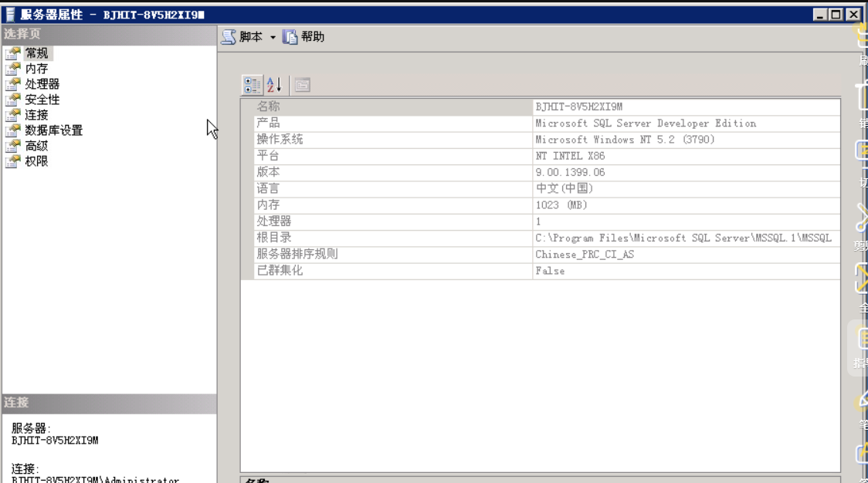This screenshot has width=868, height=483.
Task: Open the 处理器 page
Action: point(42,84)
